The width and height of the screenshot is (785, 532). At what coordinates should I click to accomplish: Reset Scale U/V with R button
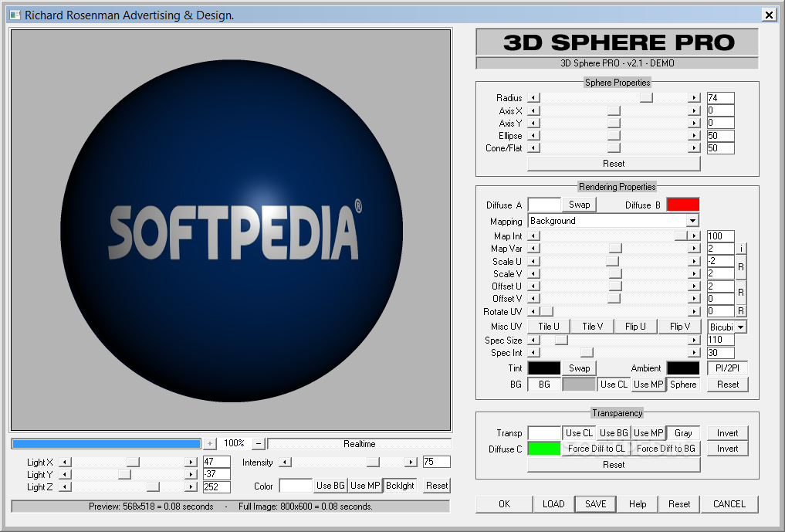pyautogui.click(x=741, y=267)
